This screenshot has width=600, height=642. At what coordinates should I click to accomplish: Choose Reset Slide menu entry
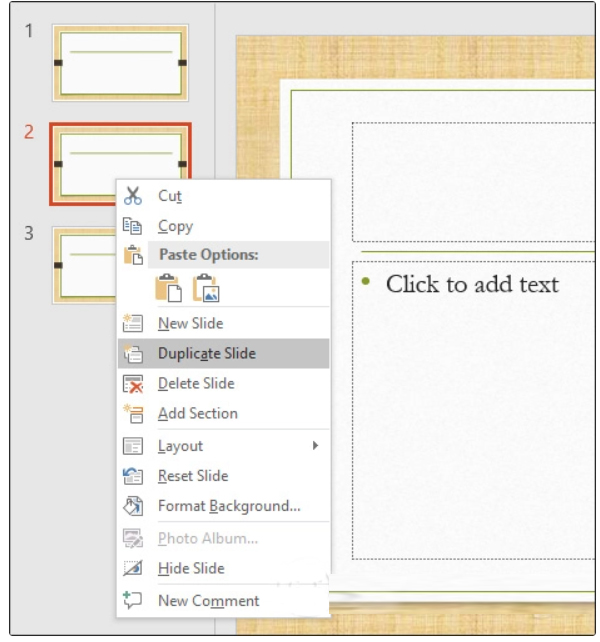click(x=224, y=476)
